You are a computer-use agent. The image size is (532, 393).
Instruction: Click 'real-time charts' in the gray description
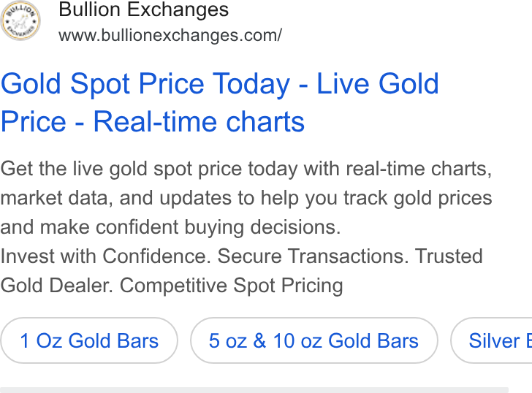419,169
